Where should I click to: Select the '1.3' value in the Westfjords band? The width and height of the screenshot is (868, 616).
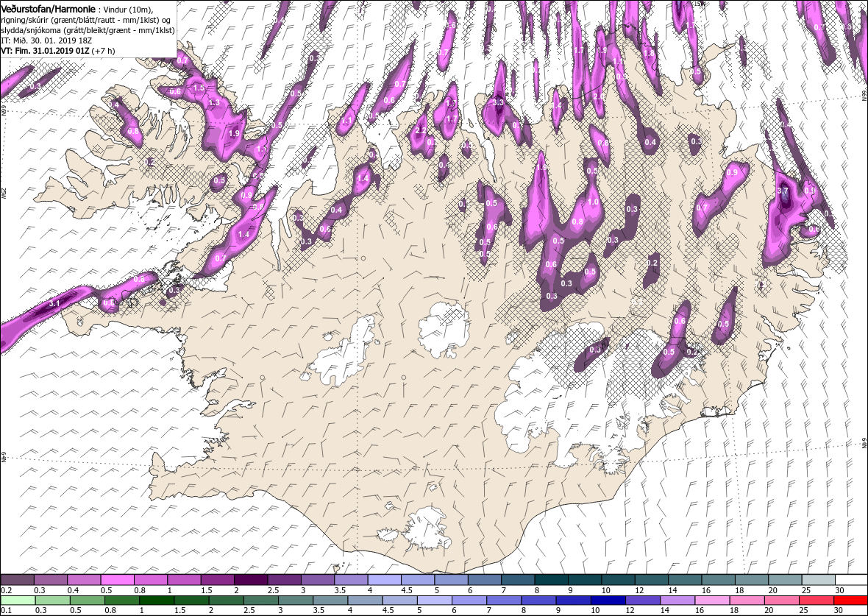point(214,102)
